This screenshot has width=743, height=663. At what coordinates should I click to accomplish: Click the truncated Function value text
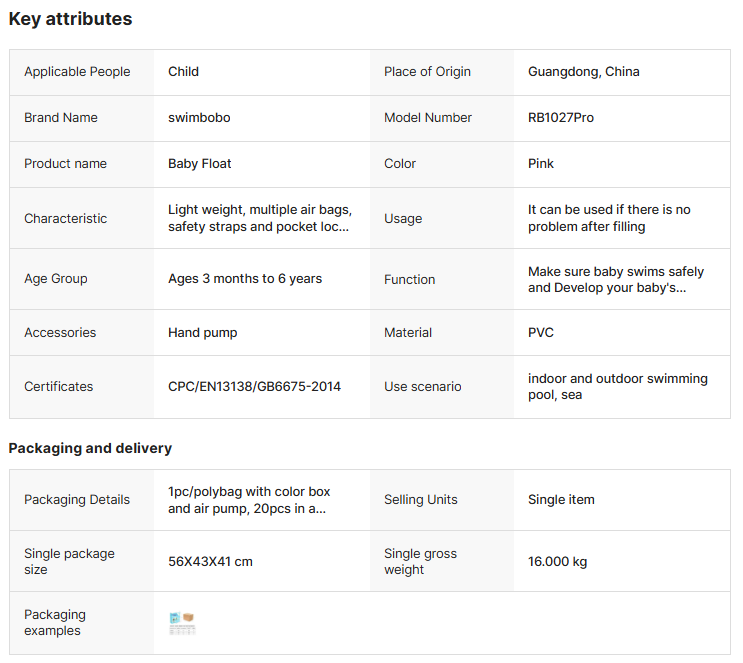(615, 279)
